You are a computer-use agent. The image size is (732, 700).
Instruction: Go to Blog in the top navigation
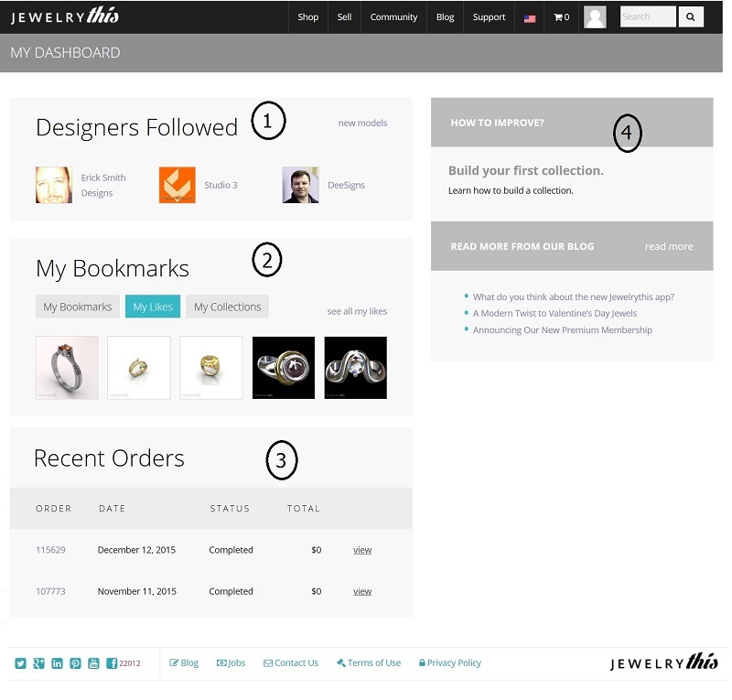(445, 17)
